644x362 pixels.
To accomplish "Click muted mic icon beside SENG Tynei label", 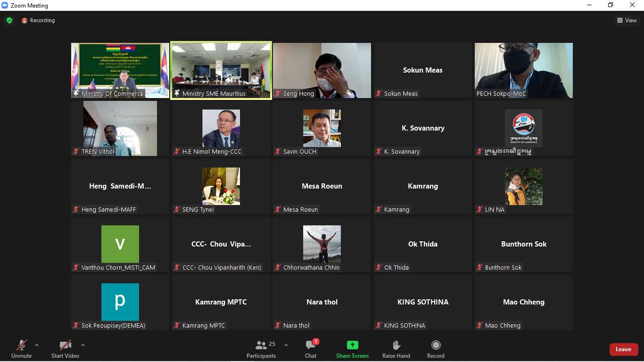I will tap(177, 210).
